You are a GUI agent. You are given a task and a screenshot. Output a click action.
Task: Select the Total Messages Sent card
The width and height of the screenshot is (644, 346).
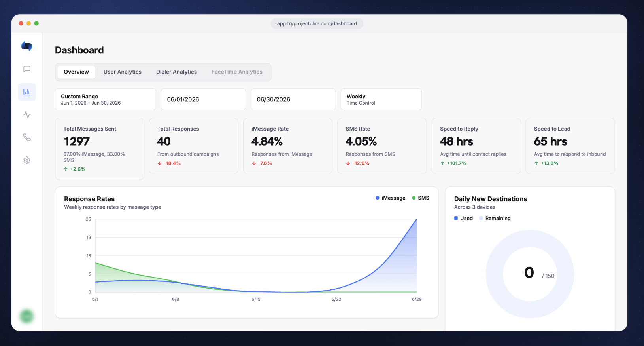(100, 149)
